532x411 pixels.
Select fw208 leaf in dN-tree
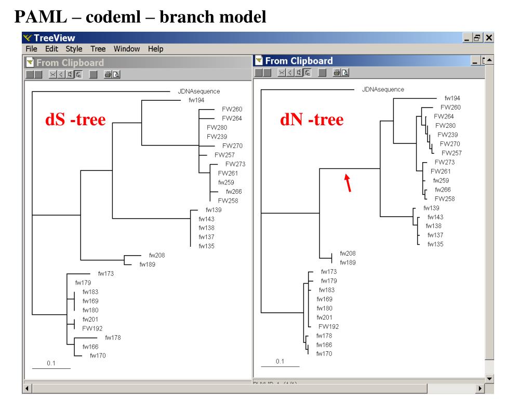tap(348, 254)
